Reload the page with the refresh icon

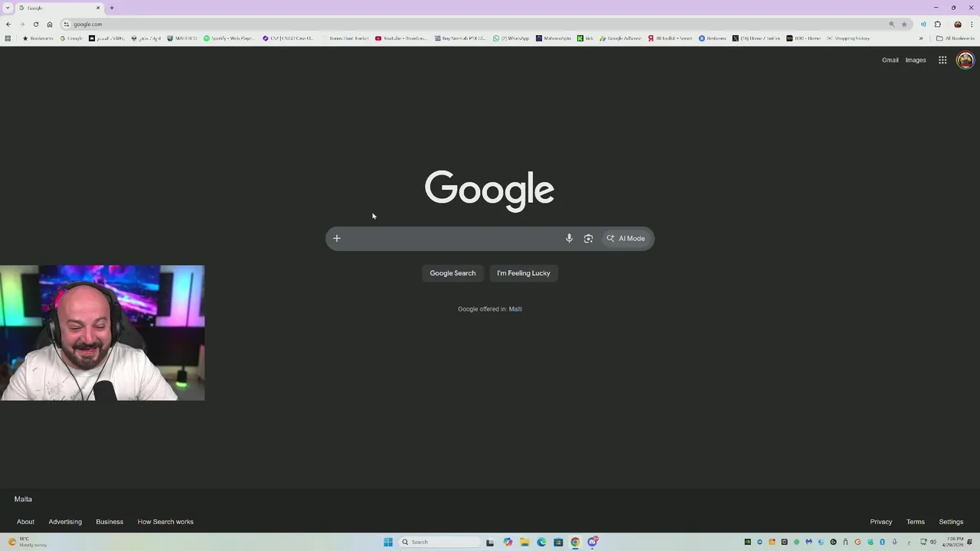pos(36,24)
